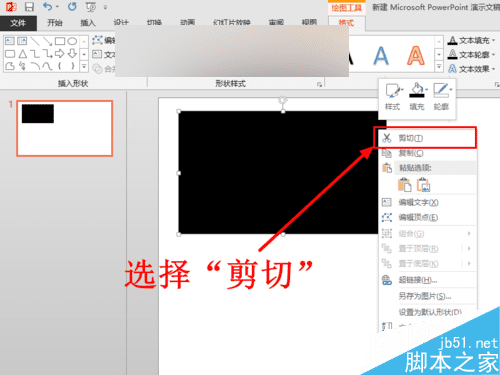Switch to the 动画 Animations tab
This screenshot has width=500, height=375.
pos(187,23)
